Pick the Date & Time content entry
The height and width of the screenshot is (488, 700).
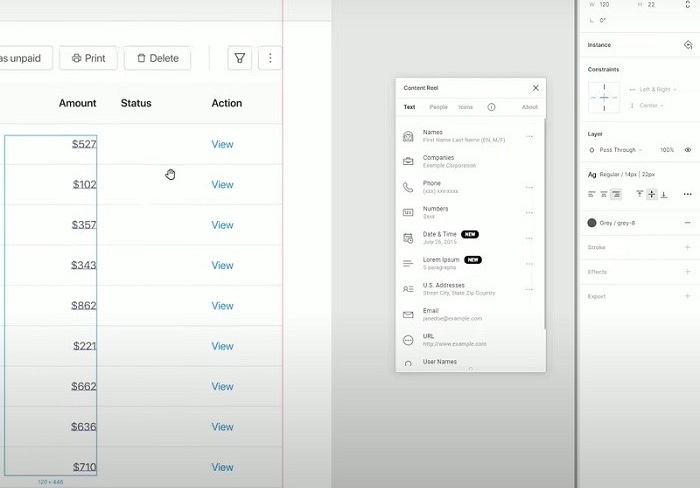coord(466,238)
